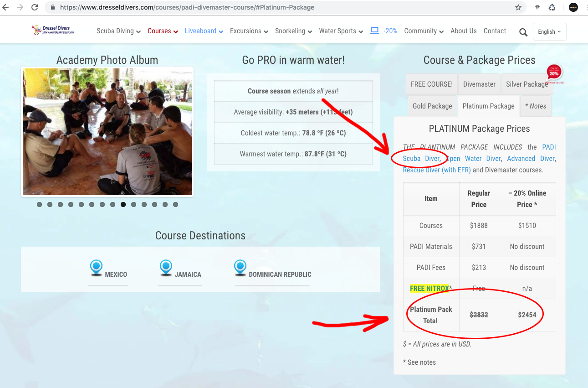Open site search with the magnifier icon
This screenshot has height=388, width=588.
523,32
